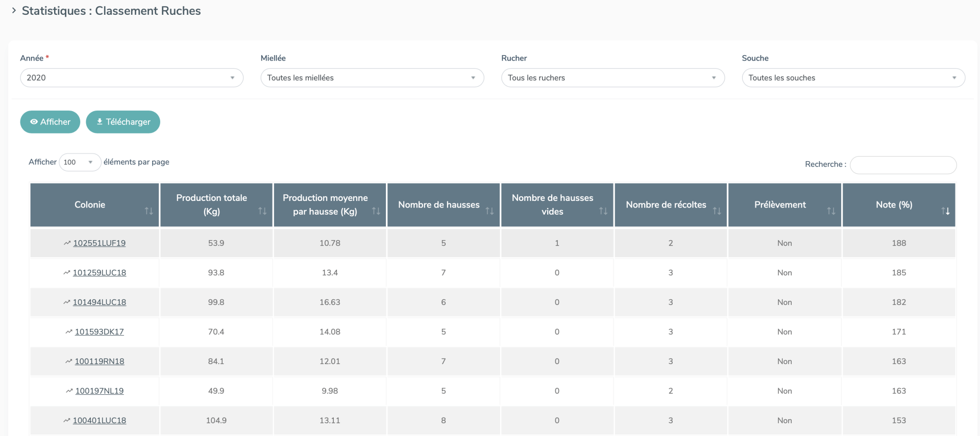980x436 pixels.
Task: Sort by Prélèvement column
Action: point(831,211)
